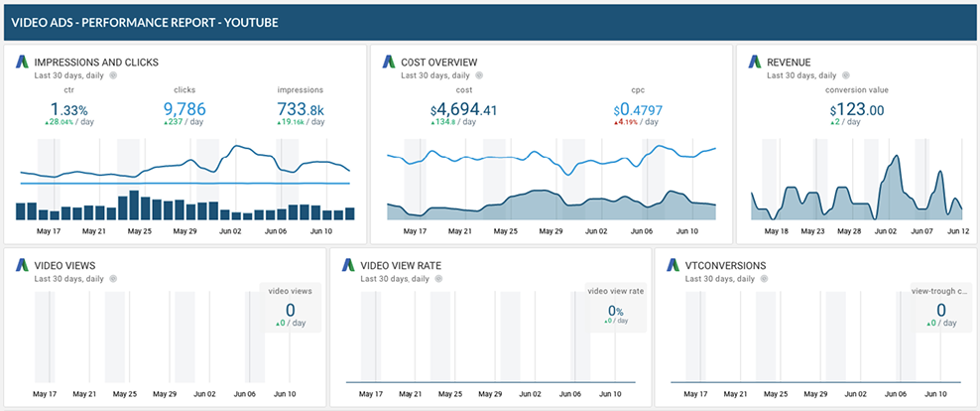This screenshot has width=980, height=411.
Task: Click the Google Ads icon next to VTConversions
Action: (x=674, y=266)
